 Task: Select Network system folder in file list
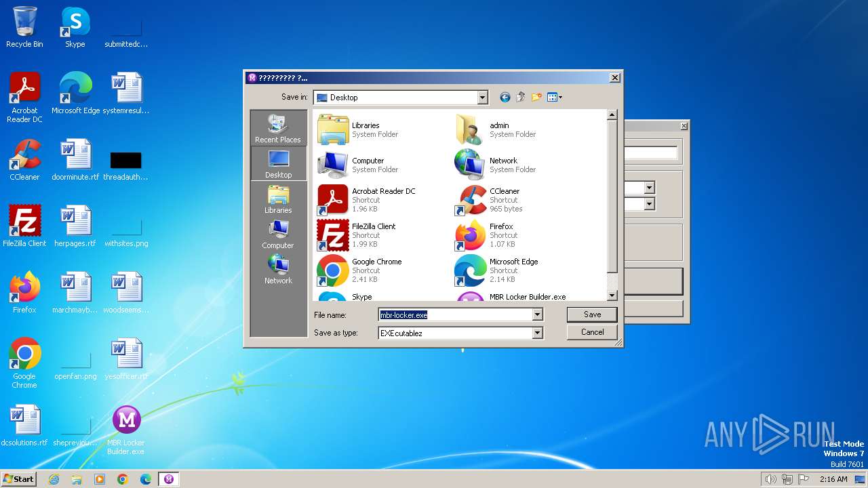(494, 165)
